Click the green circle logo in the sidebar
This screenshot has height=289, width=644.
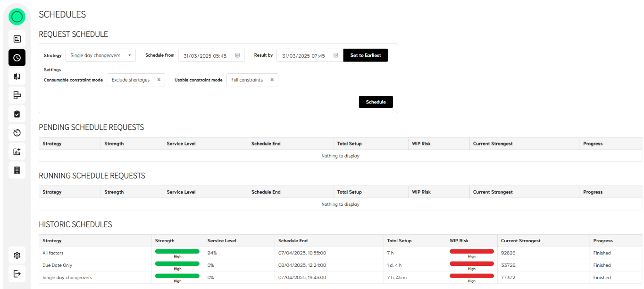(x=17, y=17)
